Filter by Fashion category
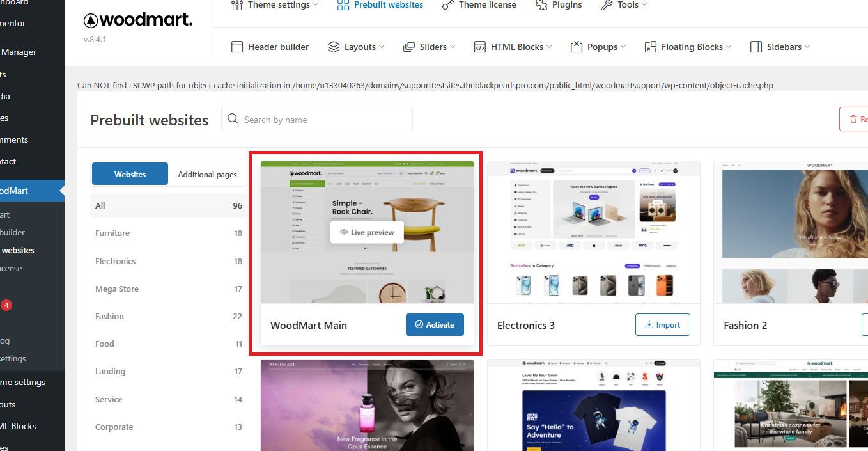The height and width of the screenshot is (451, 868). (168, 316)
